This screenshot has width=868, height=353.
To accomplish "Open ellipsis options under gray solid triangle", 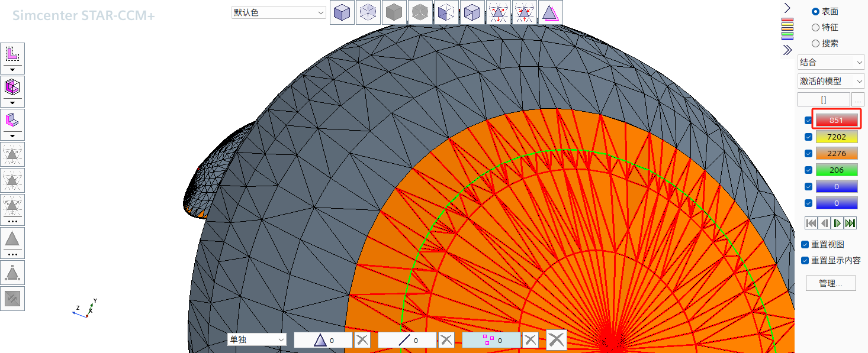I will coord(12,254).
